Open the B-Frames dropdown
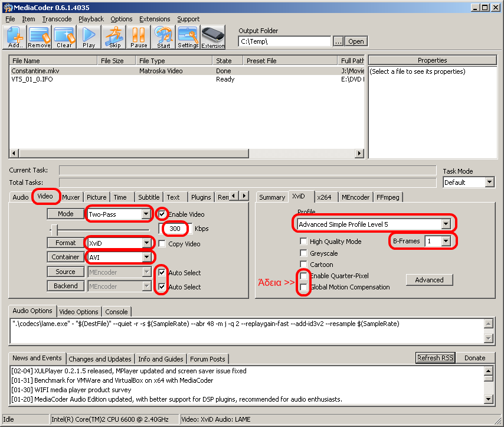Screen dimensions: 504x427 [x=446, y=241]
